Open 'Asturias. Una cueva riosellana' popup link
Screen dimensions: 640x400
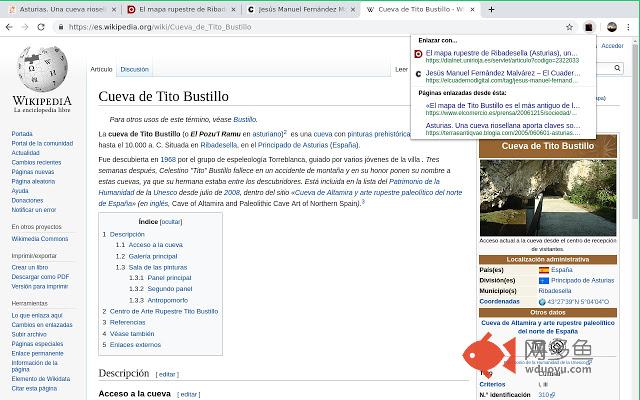501,125
